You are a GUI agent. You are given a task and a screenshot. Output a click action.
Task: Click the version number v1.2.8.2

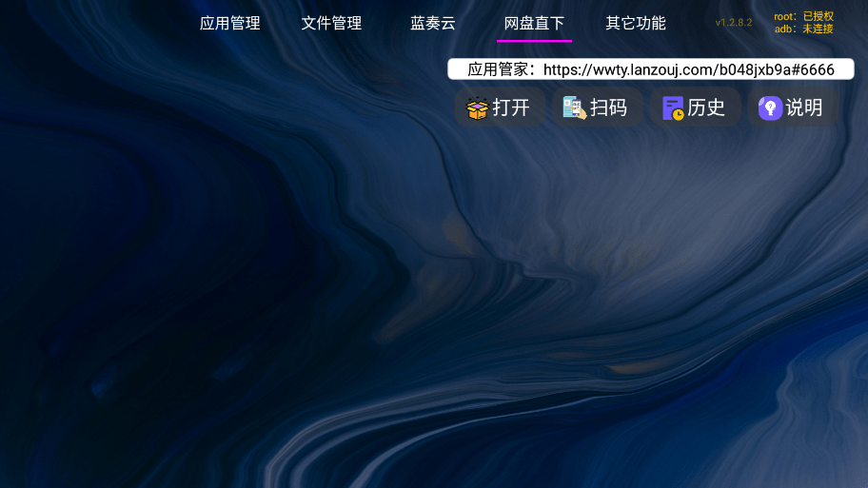tap(734, 23)
